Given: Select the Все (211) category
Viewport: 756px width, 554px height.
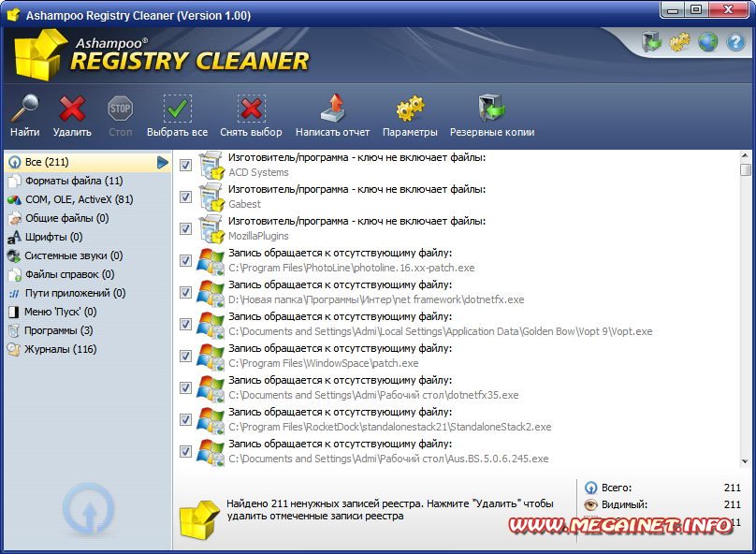Looking at the screenshot, I should click(88, 162).
